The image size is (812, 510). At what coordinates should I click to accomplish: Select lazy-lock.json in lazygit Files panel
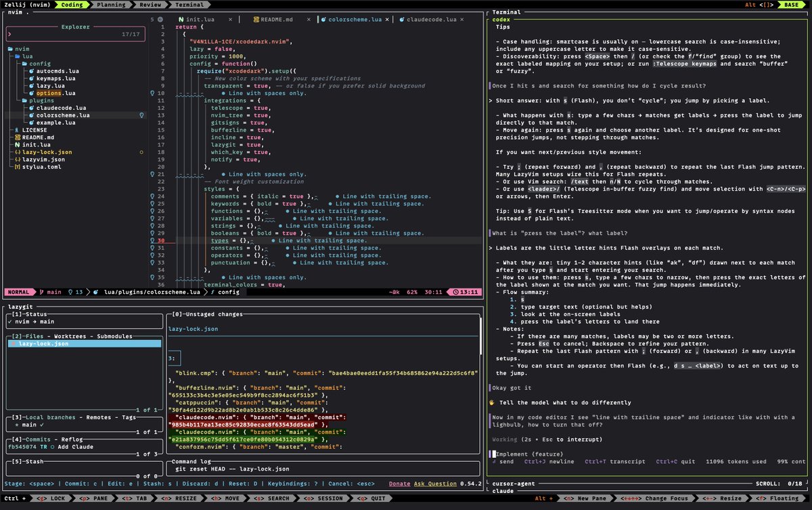(84, 344)
